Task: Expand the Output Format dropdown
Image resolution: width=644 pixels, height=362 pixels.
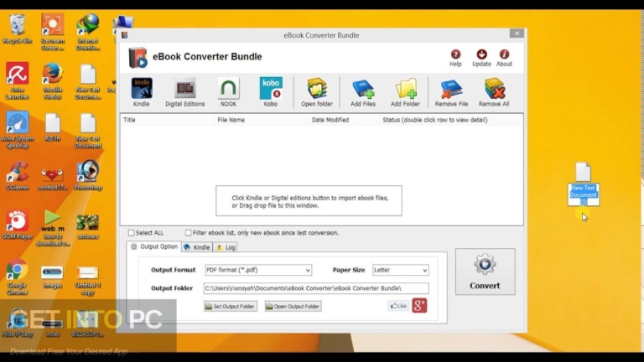Action: pyautogui.click(x=258, y=270)
